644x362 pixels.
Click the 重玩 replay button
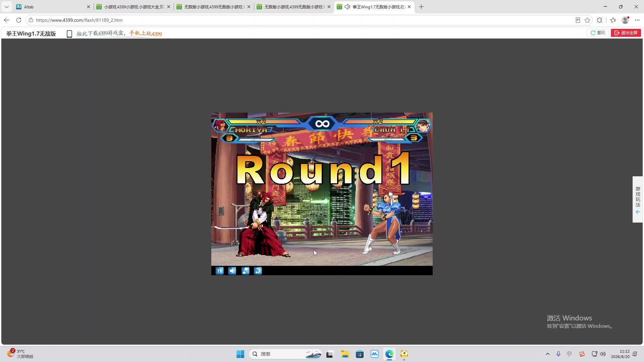(x=598, y=33)
